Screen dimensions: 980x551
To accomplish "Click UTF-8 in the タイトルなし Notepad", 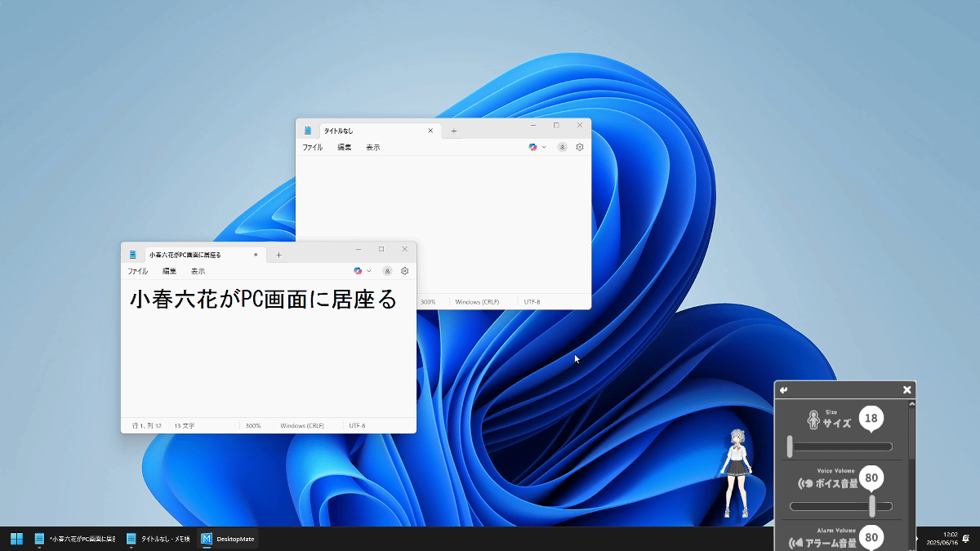I will [532, 302].
